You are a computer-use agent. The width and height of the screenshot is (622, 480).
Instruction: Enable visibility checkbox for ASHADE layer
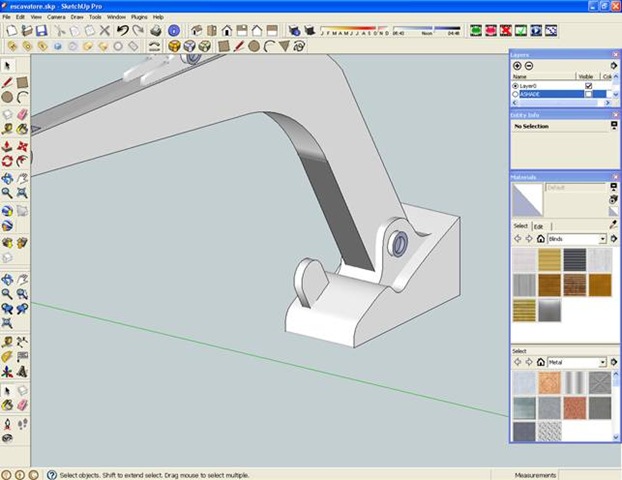click(588, 94)
